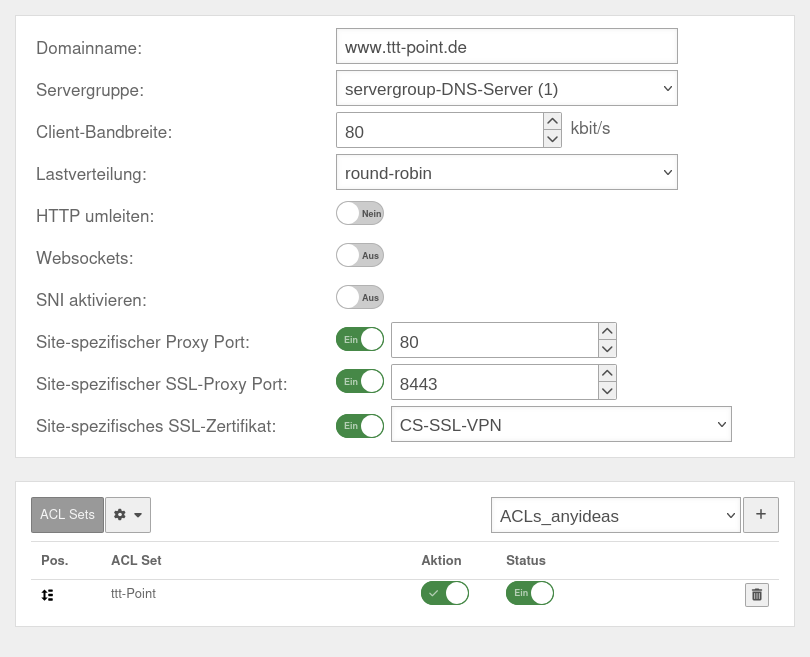Viewport: 810px width, 657px height.
Task: Increase Client-Bandbreite with up arrow
Action: tap(550, 120)
